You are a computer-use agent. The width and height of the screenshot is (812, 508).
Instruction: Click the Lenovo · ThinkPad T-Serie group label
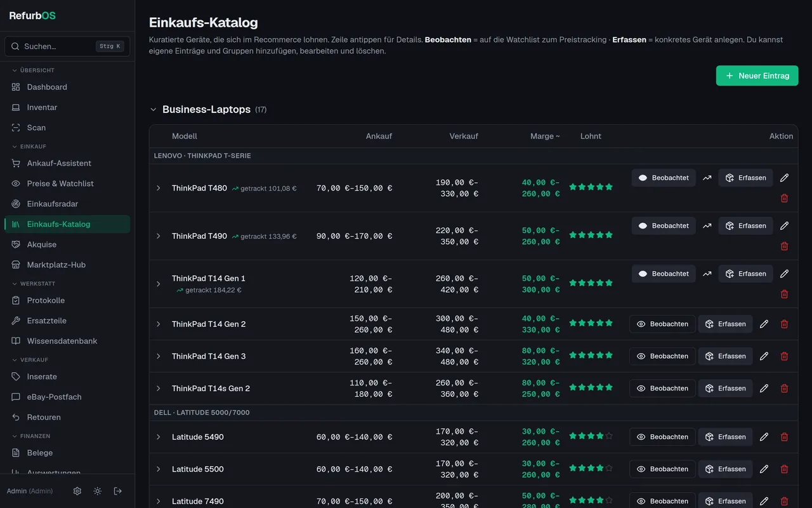point(202,156)
